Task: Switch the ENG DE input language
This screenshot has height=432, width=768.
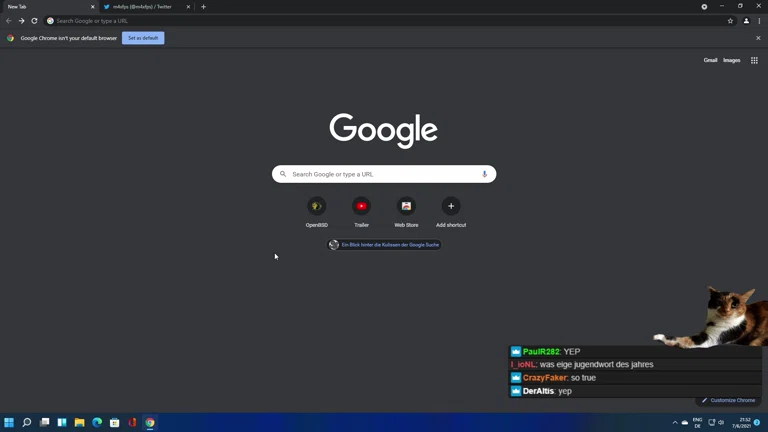Action: pos(697,423)
